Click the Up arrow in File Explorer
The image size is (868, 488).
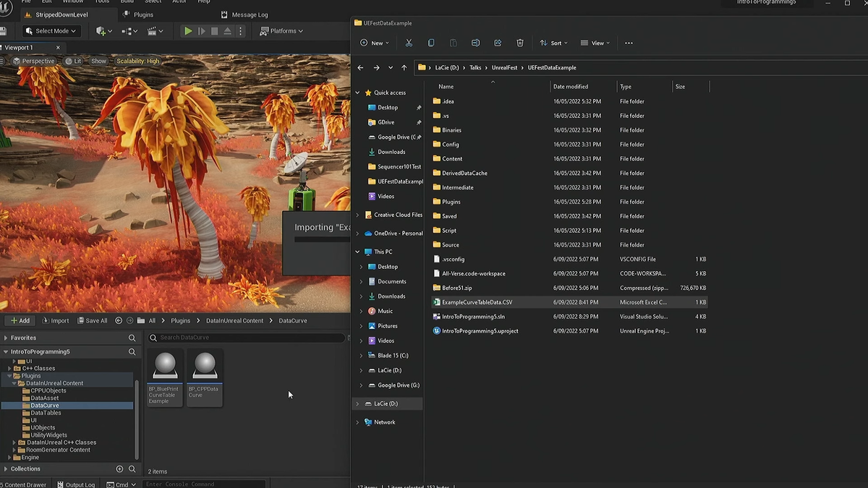pos(404,68)
